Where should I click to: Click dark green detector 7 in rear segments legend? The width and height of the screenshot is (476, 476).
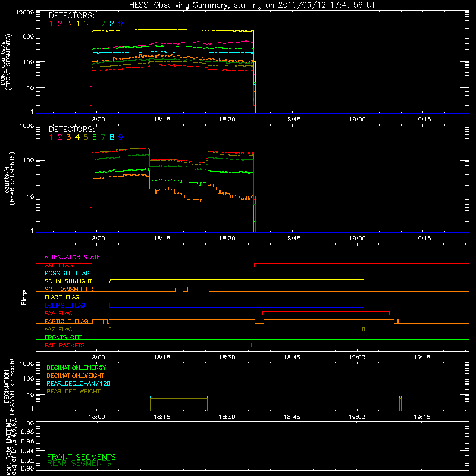pyautogui.click(x=103, y=137)
